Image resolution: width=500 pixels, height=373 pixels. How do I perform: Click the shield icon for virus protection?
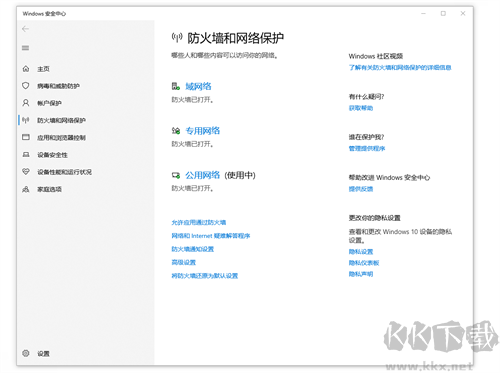pyautogui.click(x=26, y=86)
